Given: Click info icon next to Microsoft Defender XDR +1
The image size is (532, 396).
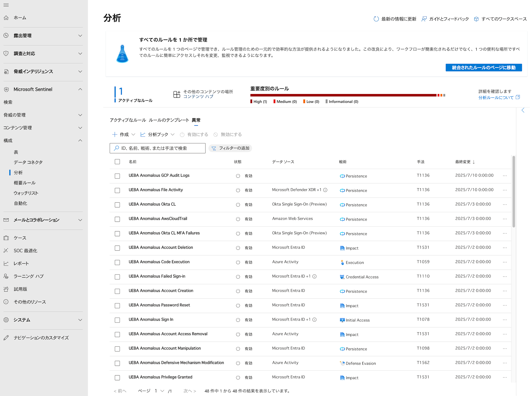Looking at the screenshot, I should tap(325, 190).
